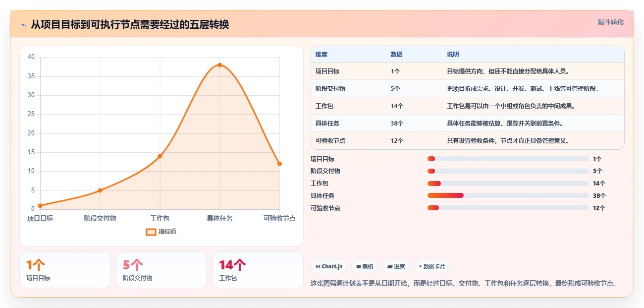
Task: Click the 38个 value beside the progress bar
Action: click(x=599, y=196)
